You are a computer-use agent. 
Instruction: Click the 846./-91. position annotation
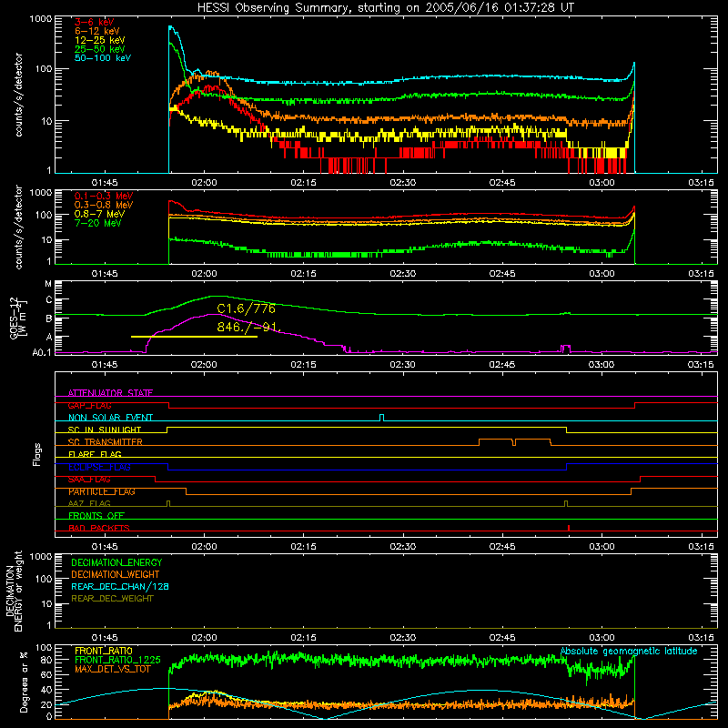[248, 328]
